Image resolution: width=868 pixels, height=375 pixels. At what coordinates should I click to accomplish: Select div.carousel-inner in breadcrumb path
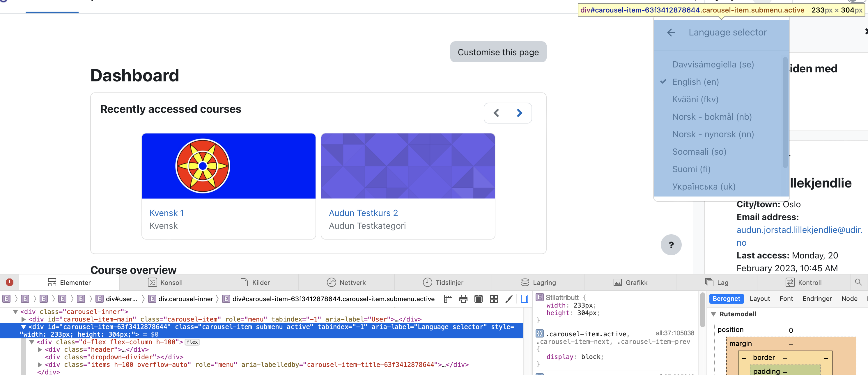(x=181, y=299)
